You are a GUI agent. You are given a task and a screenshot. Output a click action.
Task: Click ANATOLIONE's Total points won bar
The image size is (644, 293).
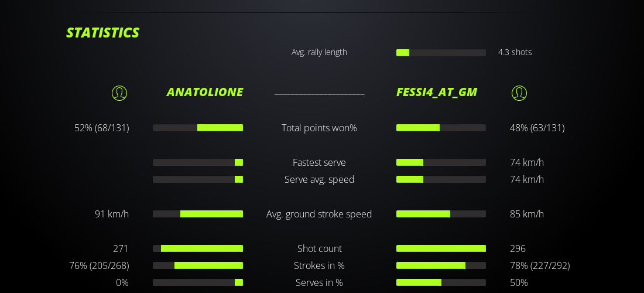click(198, 128)
